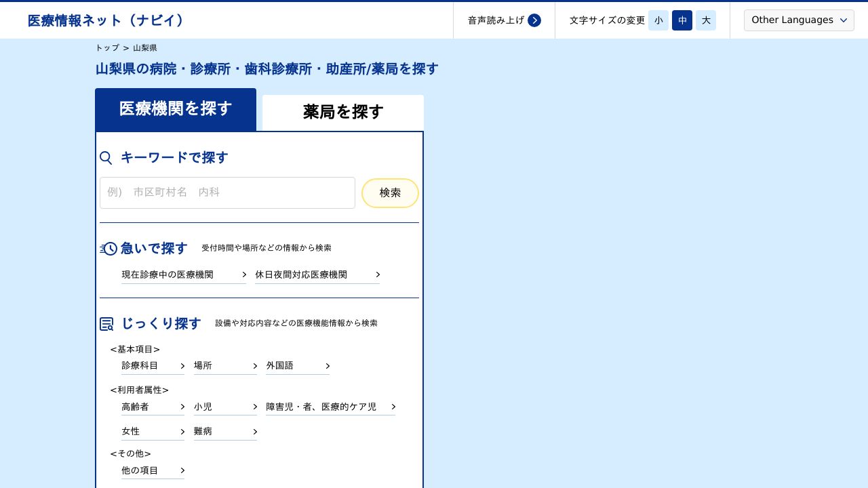Click the chevron beside 高齢者

click(x=182, y=407)
